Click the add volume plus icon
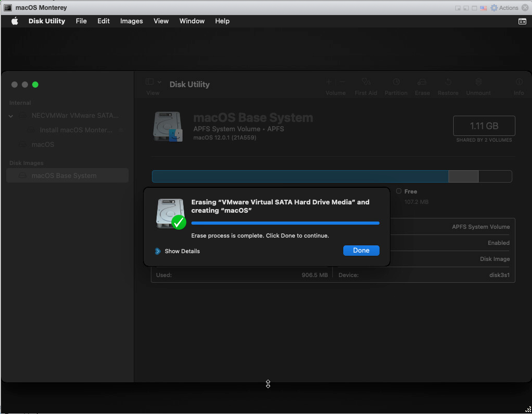The image size is (532, 414). pos(328,82)
